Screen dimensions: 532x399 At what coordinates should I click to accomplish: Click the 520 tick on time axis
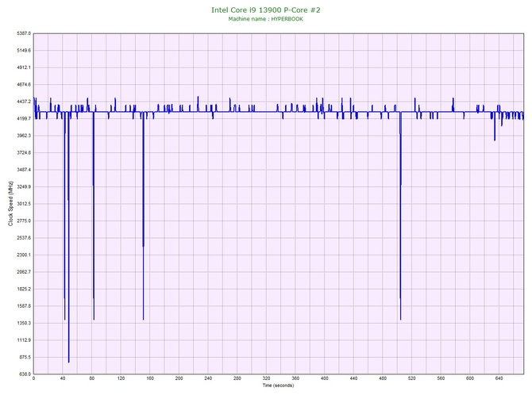(x=412, y=378)
